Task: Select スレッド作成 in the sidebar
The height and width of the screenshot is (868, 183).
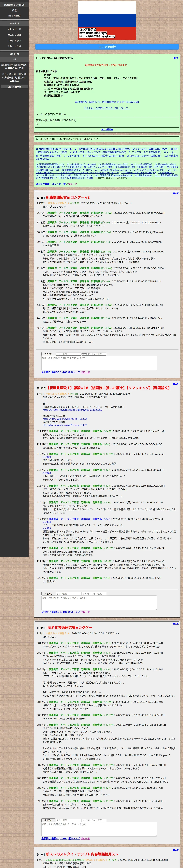Action: 14,46
